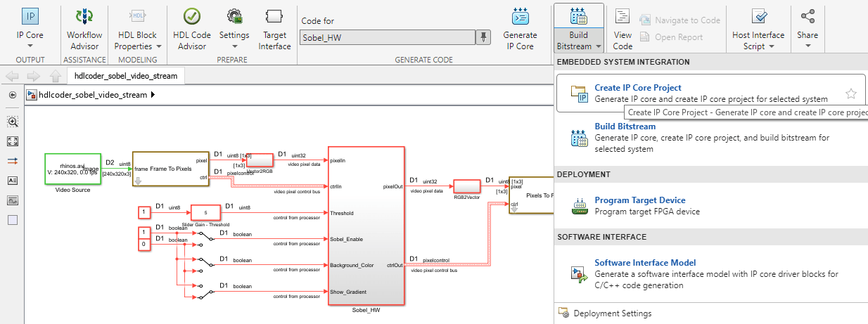Click Open Report
The height and width of the screenshot is (324, 868).
coord(672,37)
